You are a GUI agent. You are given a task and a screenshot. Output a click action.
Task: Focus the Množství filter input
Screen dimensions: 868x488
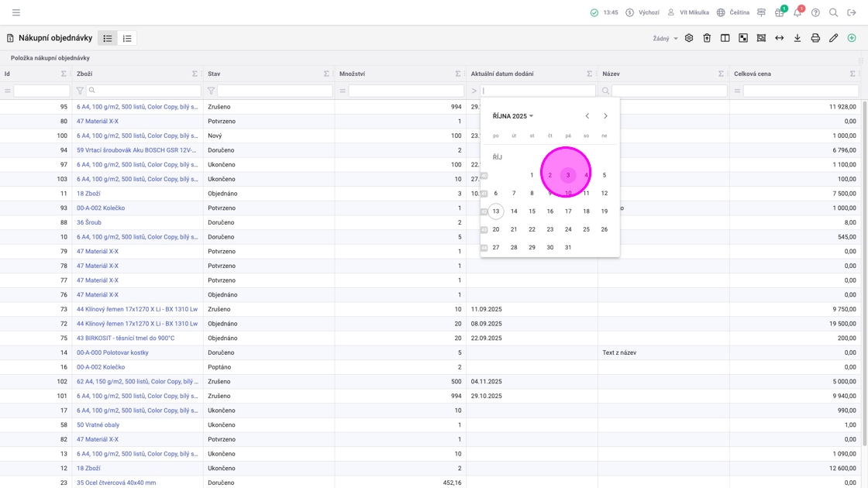[x=406, y=91]
